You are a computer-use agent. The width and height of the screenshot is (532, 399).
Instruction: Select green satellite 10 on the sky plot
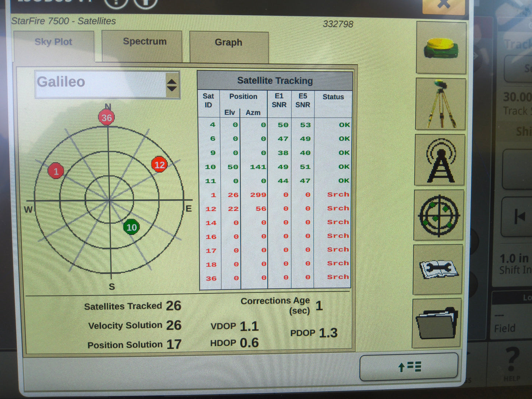131,227
